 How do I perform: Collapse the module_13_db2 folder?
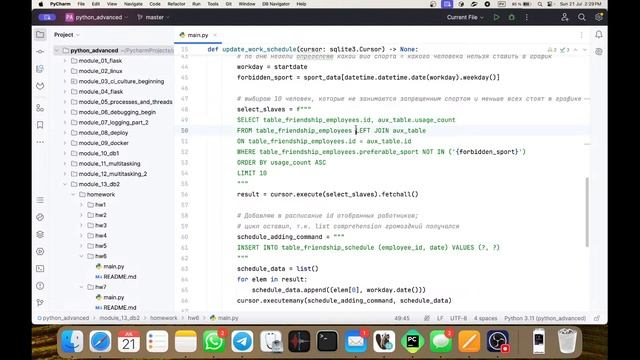tap(65, 184)
